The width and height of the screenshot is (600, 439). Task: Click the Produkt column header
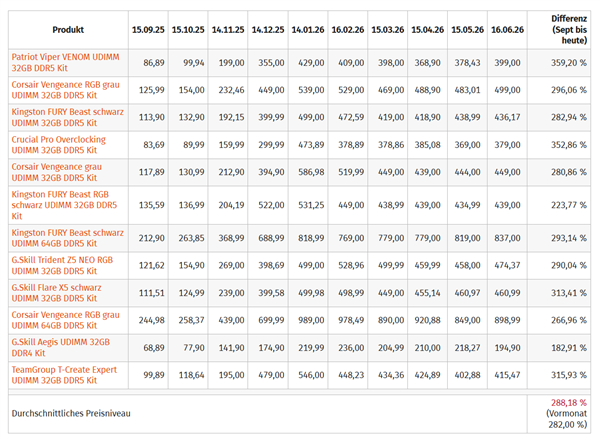click(x=68, y=29)
